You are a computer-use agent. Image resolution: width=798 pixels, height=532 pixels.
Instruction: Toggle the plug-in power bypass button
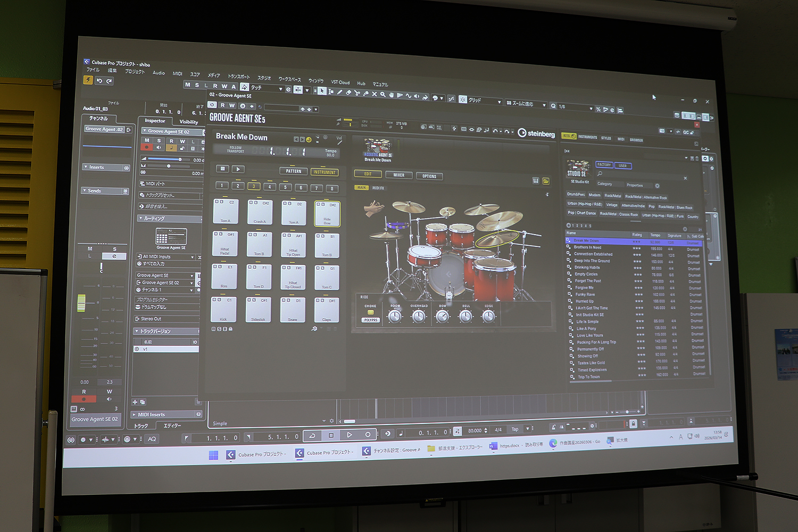[212, 105]
